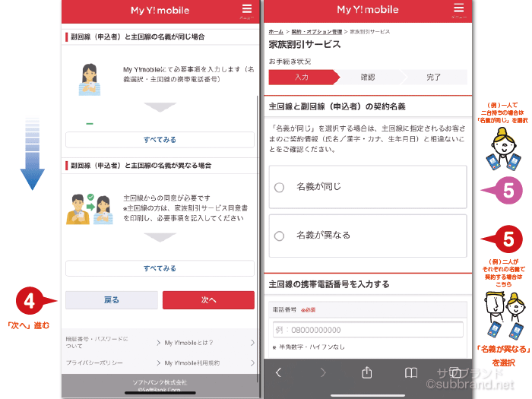Click the woman with phone illustration

(x=90, y=79)
